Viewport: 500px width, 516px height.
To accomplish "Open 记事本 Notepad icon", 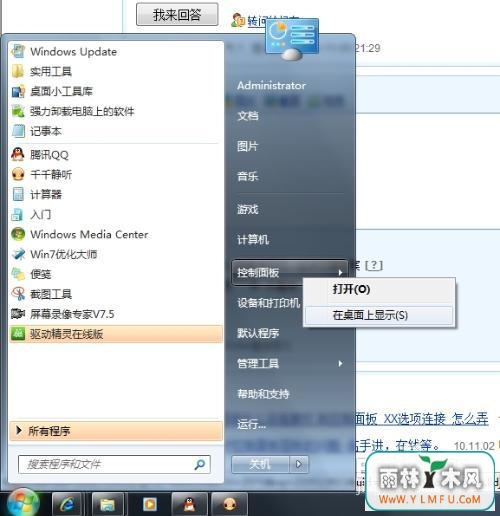I will pos(18,131).
